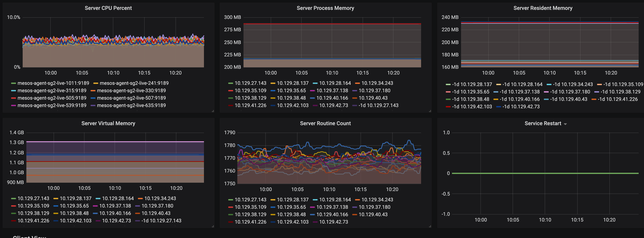Click resize handle of Server Virtual Memory panel
644x238 pixels.
coord(213,226)
